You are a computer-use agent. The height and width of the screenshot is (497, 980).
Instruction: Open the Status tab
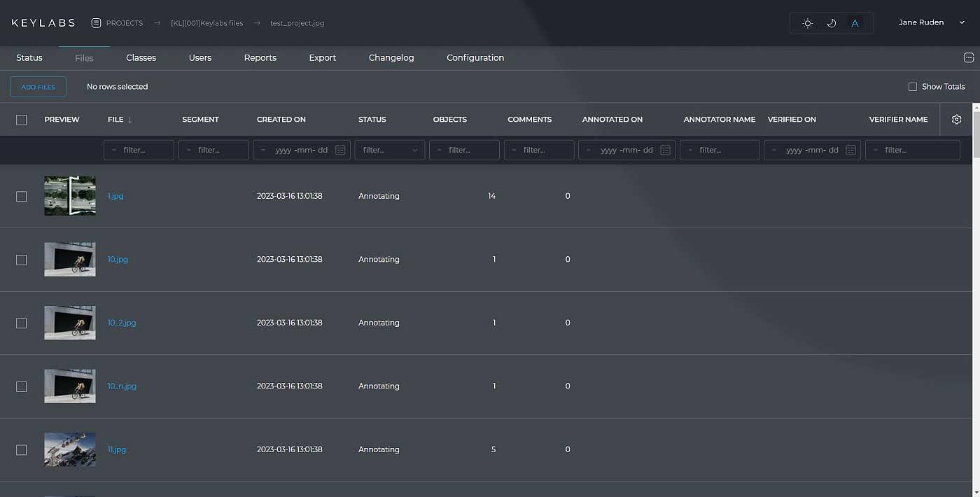[x=29, y=58]
